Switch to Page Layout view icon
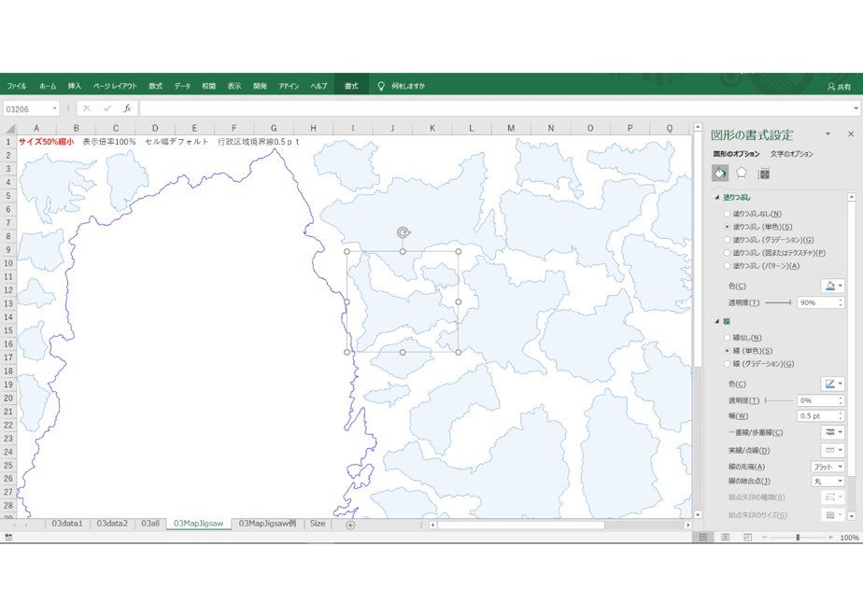The width and height of the screenshot is (863, 616). (x=726, y=538)
